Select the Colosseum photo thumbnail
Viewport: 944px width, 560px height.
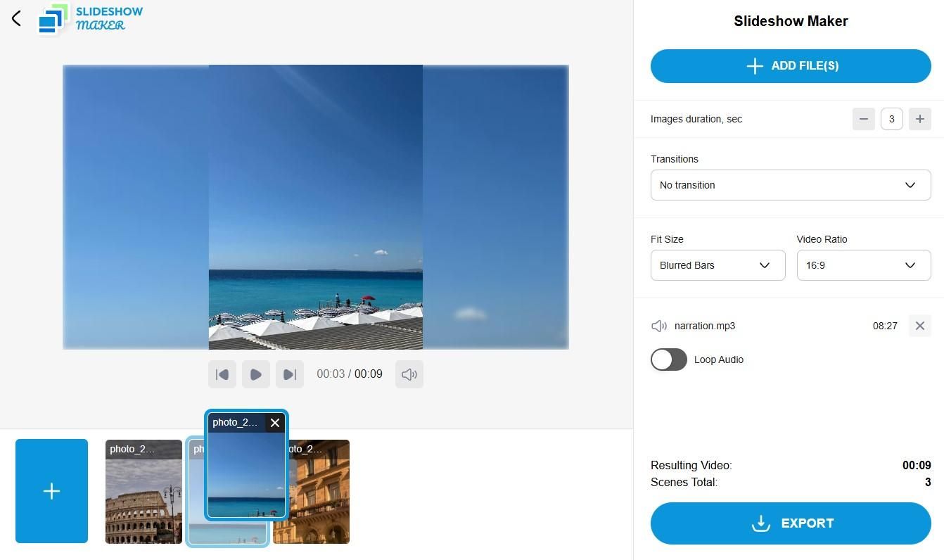click(x=143, y=492)
